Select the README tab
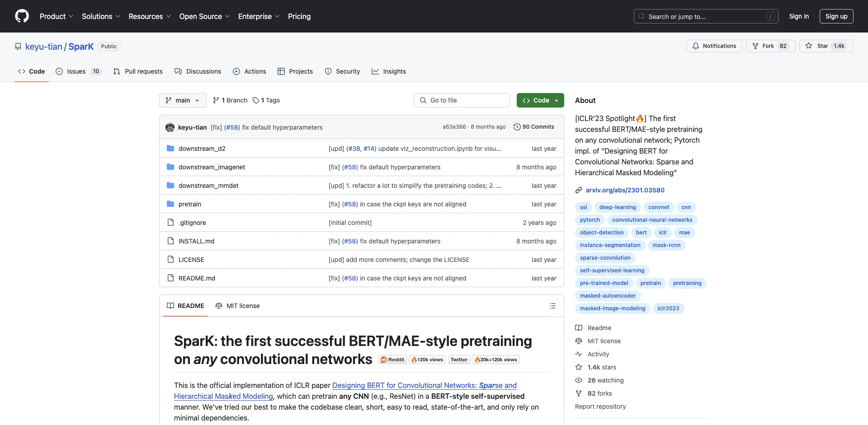This screenshot has height=425, width=868. click(185, 306)
